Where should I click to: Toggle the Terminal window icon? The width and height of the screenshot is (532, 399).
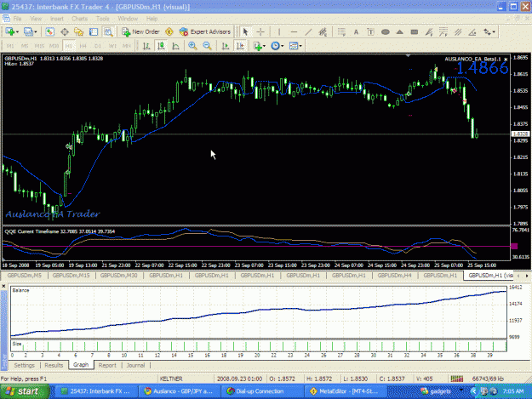coord(94,31)
